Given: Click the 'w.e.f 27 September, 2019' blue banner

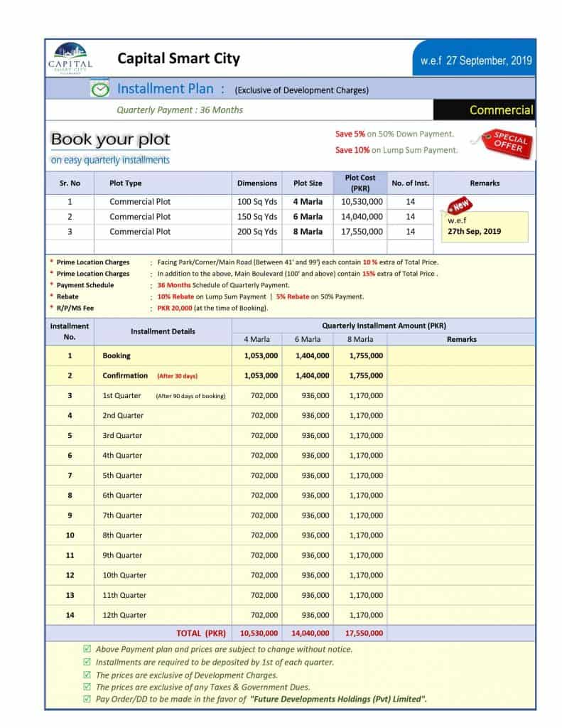Looking at the screenshot, I should pyautogui.click(x=475, y=59).
